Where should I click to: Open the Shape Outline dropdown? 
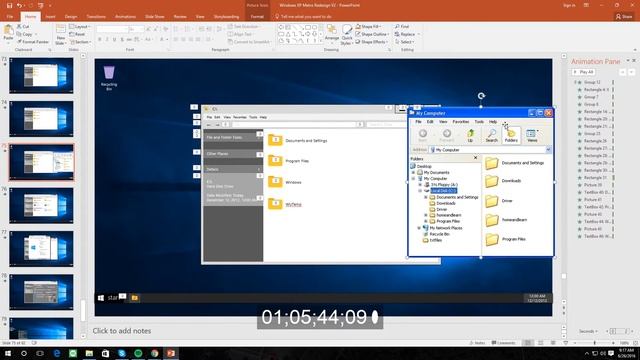[x=372, y=34]
